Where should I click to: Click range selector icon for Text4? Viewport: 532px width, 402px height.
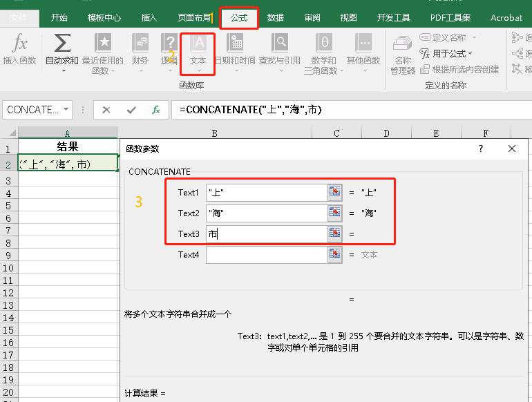[x=335, y=254]
